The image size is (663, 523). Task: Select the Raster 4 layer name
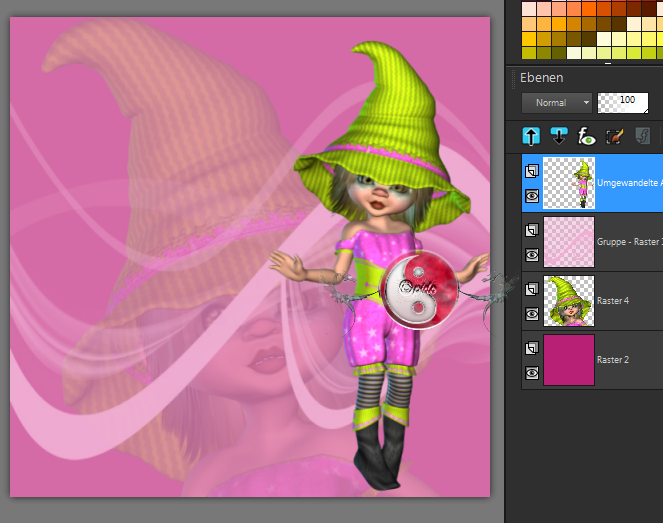[613, 300]
